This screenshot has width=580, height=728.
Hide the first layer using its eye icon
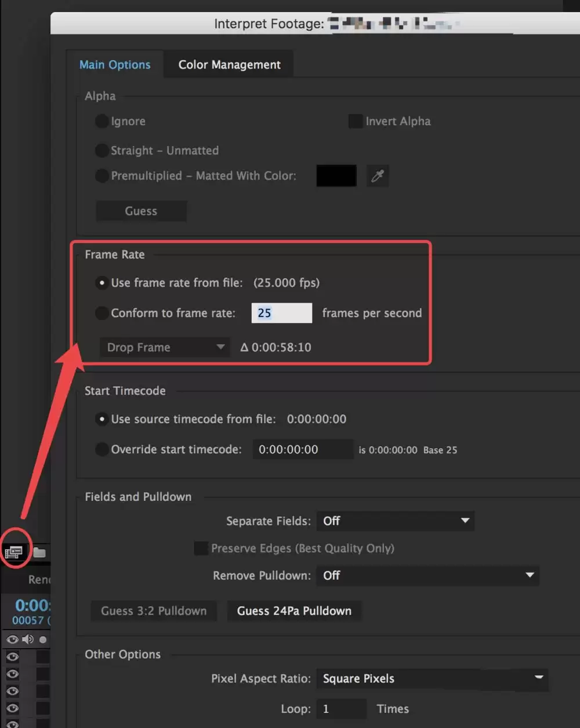[x=12, y=657]
